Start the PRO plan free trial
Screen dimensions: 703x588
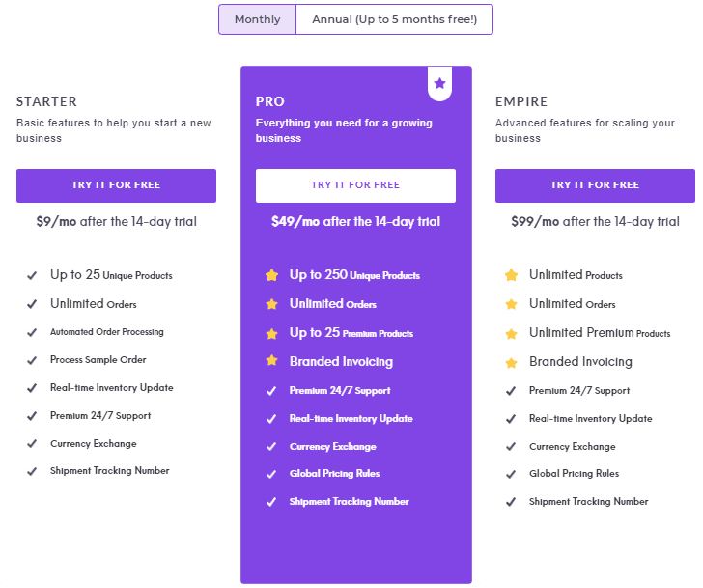click(x=355, y=185)
